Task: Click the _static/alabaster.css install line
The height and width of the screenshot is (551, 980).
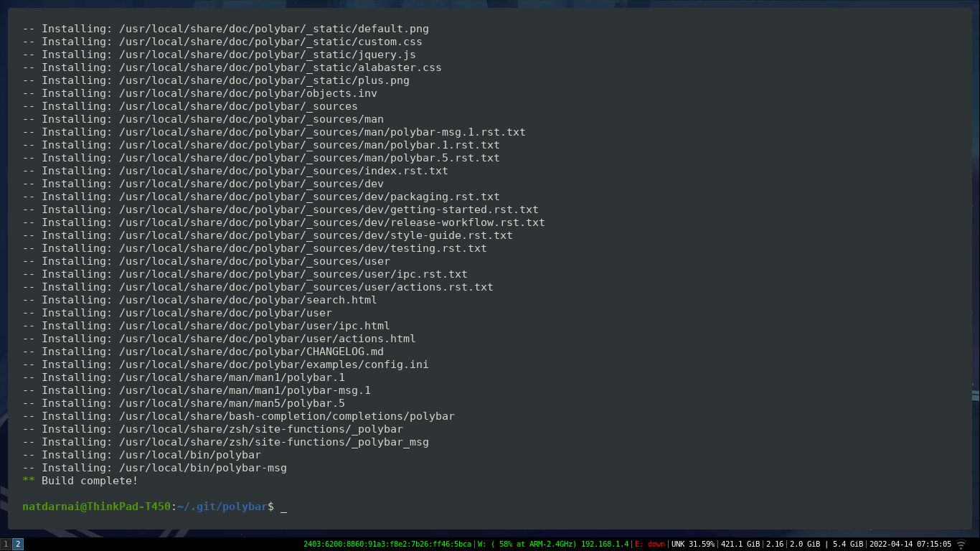Action: [232, 67]
